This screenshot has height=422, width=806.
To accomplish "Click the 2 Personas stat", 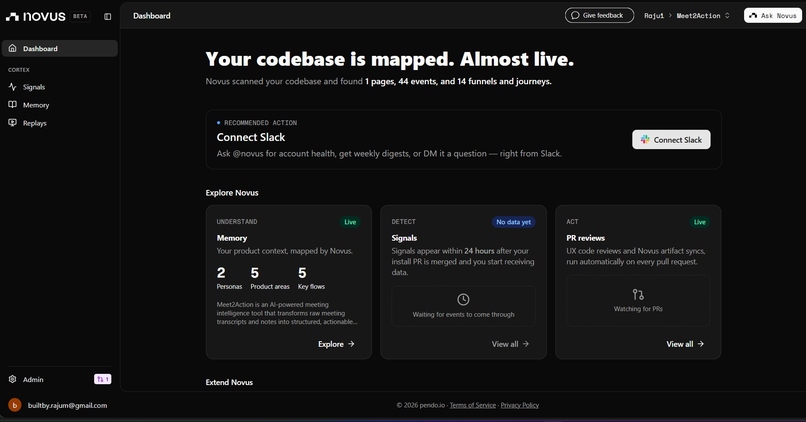I will [229, 278].
